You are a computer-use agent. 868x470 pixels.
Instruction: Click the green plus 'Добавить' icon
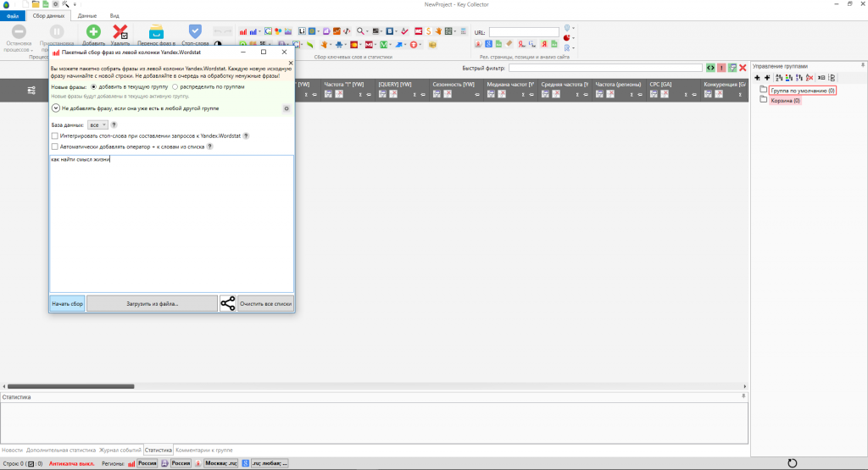pos(93,31)
